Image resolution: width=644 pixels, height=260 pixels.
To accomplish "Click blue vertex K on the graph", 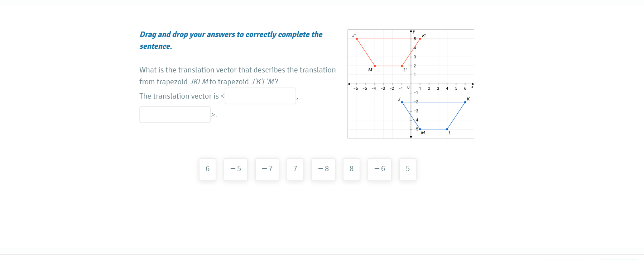I will (x=465, y=102).
